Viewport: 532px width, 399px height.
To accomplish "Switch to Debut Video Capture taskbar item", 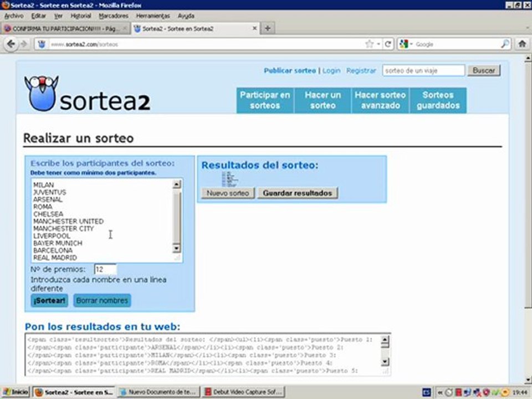I will [243, 392].
